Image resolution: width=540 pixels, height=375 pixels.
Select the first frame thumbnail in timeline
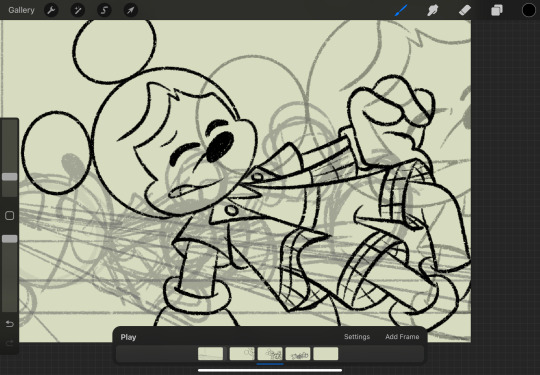click(210, 354)
